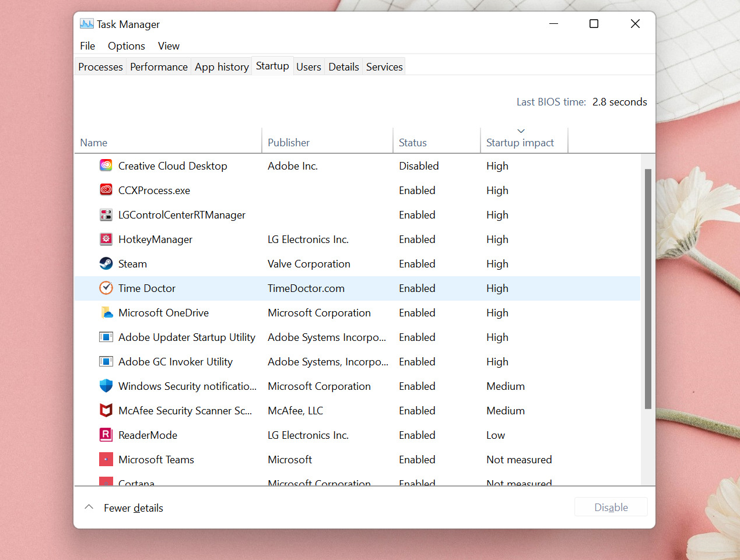Click the Windows Security notification shield icon
The width and height of the screenshot is (740, 560).
click(106, 386)
